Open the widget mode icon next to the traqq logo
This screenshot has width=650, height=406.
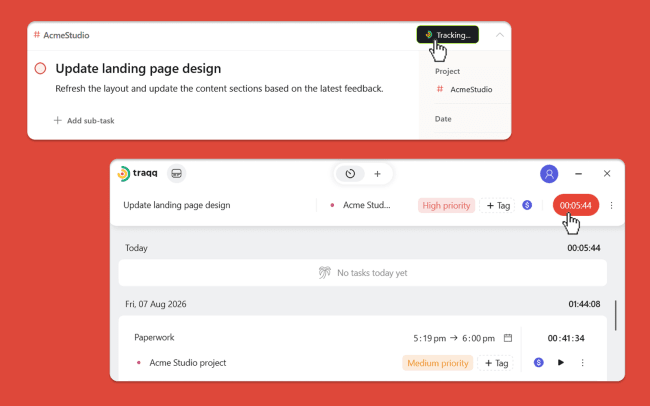coord(177,173)
